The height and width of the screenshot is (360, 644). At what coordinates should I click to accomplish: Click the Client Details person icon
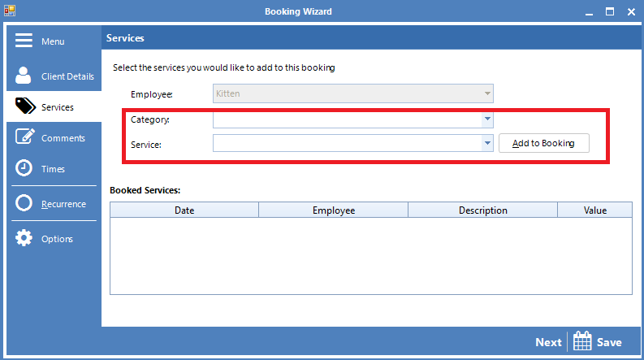coord(24,76)
